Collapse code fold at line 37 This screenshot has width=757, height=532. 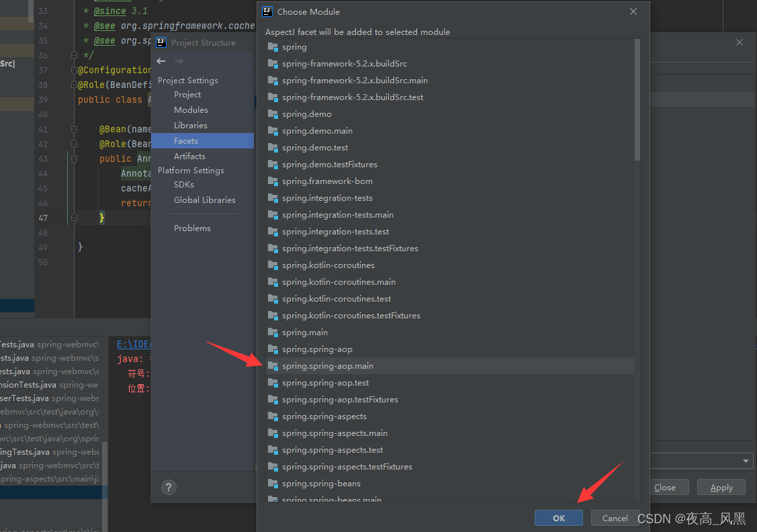[x=74, y=71]
